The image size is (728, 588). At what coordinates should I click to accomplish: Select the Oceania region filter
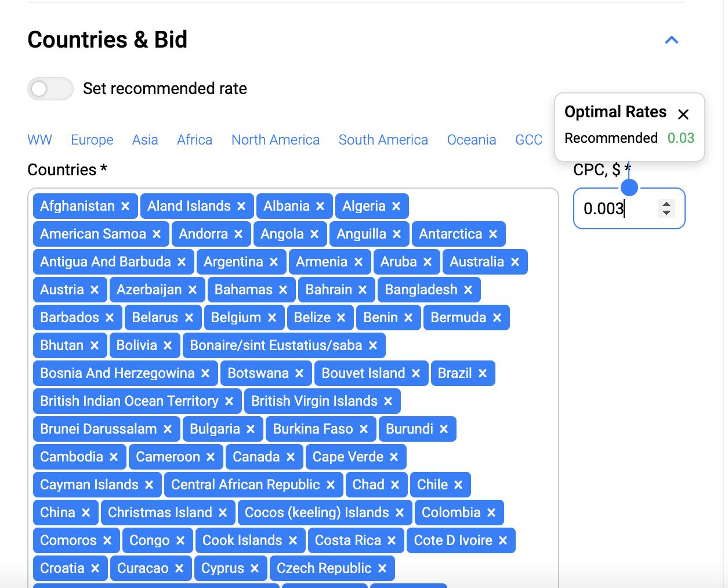point(472,140)
